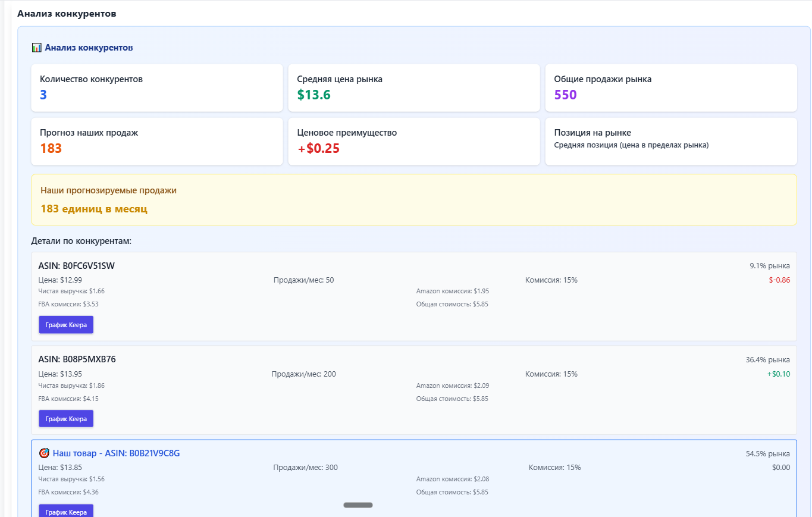Screen dimensions: 812x517
Task: Click the blue Наш товар ASIN title
Action: 116,453
